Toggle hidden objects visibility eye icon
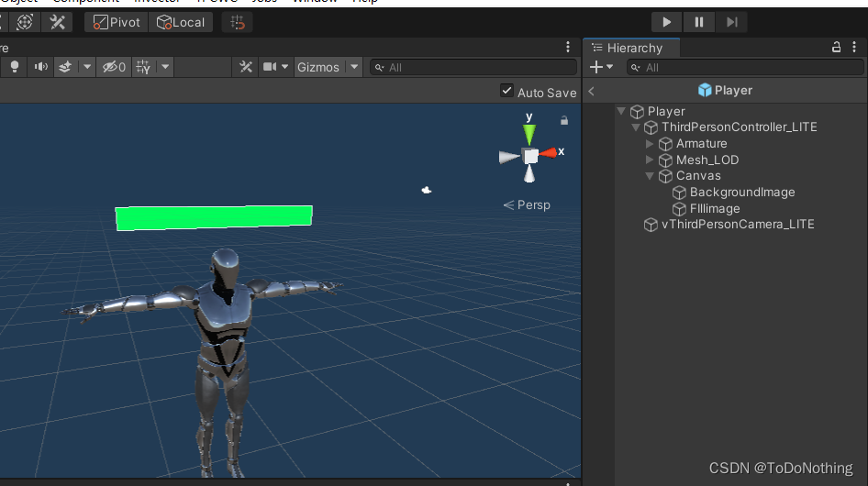The image size is (868, 486). 114,67
